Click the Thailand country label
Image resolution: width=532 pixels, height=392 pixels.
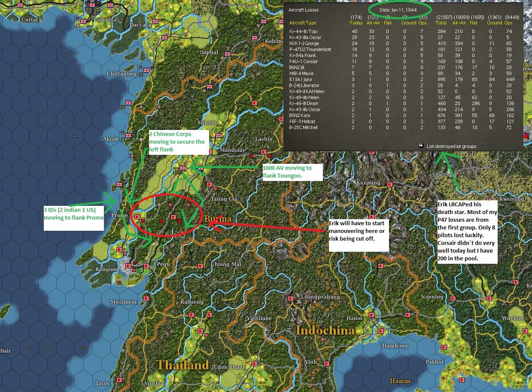(x=182, y=365)
